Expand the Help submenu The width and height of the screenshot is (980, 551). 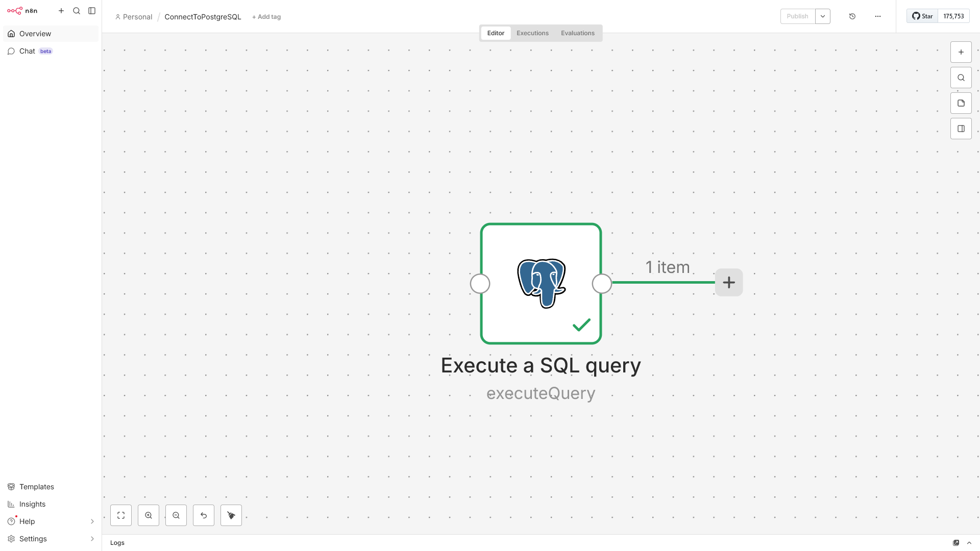coord(92,521)
